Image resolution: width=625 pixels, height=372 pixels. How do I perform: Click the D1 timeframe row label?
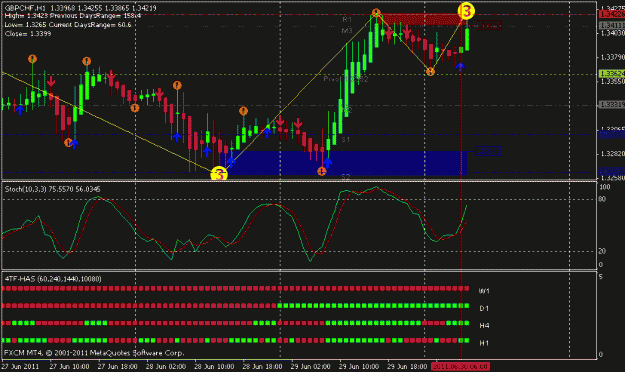tap(484, 308)
